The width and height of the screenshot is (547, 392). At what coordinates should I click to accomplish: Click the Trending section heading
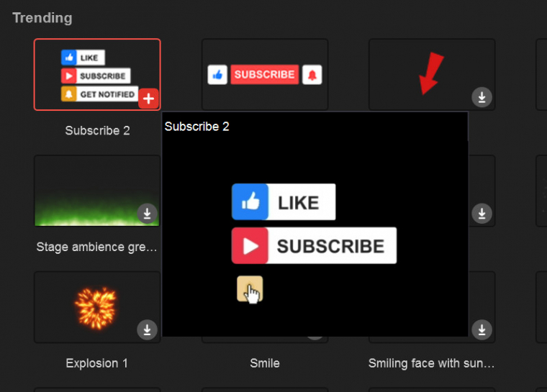coord(42,18)
